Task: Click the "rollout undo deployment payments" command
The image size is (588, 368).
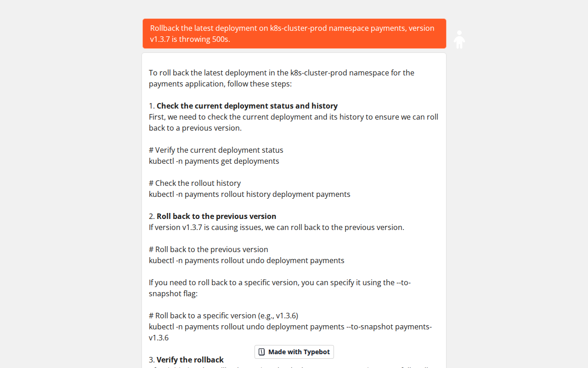Action: tap(246, 260)
